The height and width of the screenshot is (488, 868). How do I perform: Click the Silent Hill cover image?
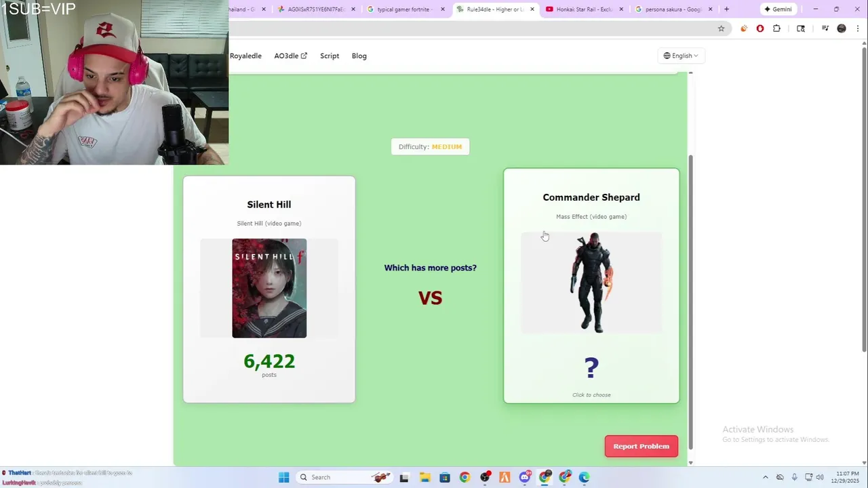click(269, 288)
